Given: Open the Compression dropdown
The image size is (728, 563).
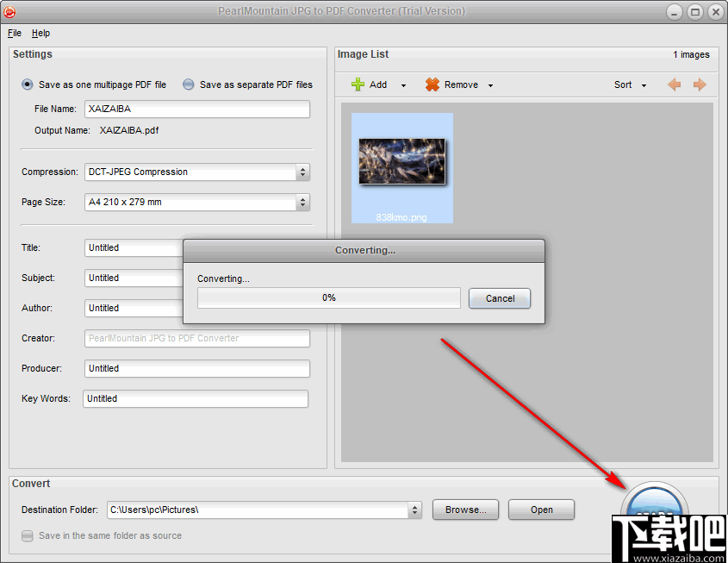Looking at the screenshot, I should point(302,172).
